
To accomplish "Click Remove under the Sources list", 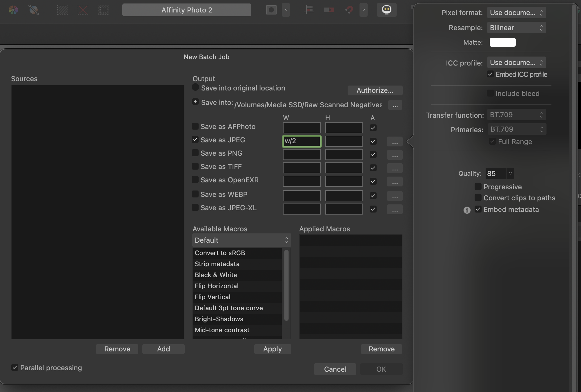I will tap(117, 349).
